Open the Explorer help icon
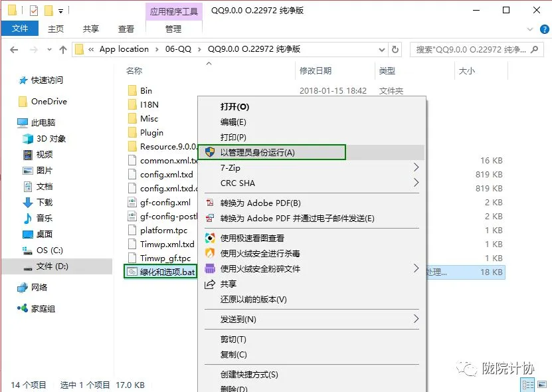Viewport: 552px width, 392px height. pyautogui.click(x=544, y=29)
